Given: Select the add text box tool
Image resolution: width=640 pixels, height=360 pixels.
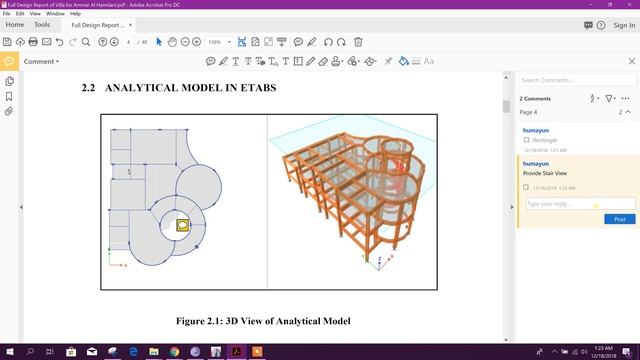Looking at the screenshot, I should point(298,61).
